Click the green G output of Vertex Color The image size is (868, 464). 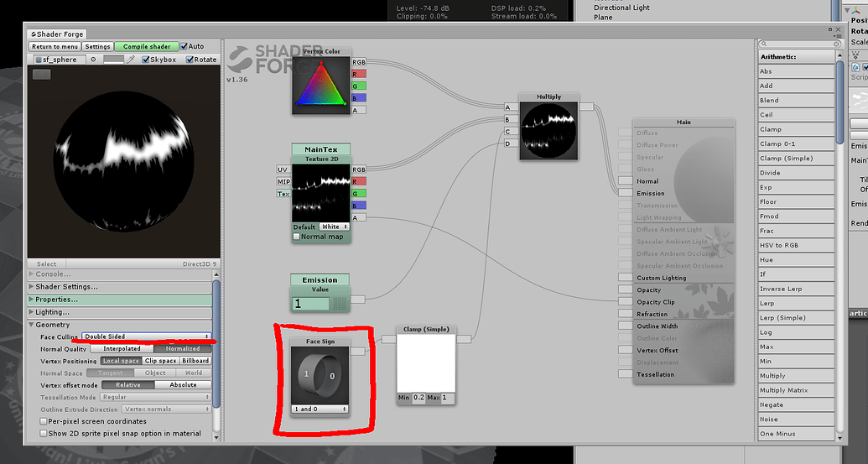click(359, 86)
